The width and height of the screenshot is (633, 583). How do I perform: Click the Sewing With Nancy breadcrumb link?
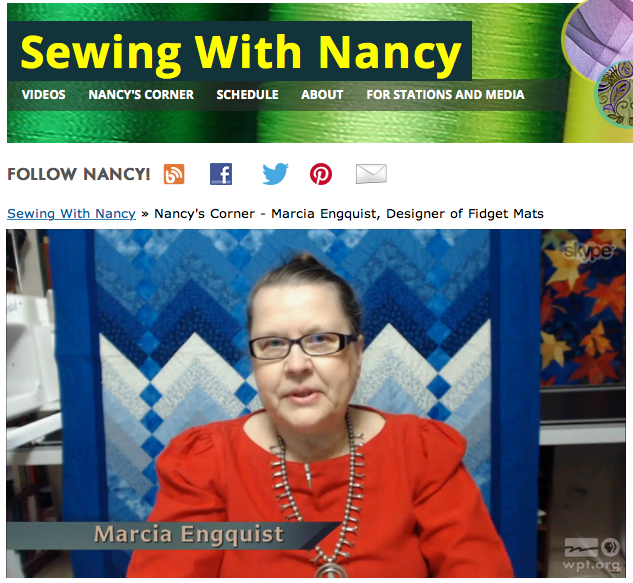click(71, 214)
